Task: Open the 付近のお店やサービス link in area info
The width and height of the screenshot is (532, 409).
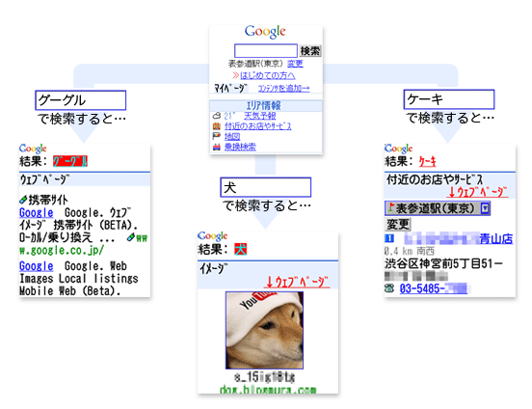Action: (258, 126)
